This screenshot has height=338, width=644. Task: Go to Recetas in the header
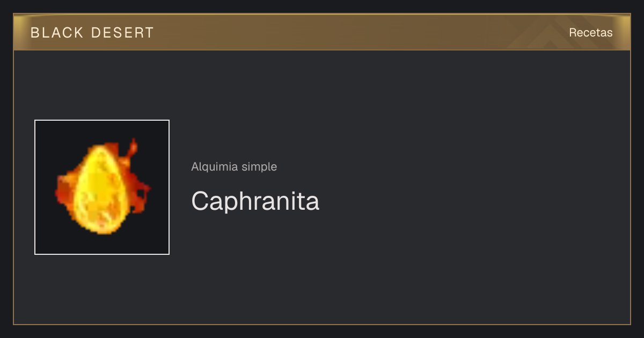[x=590, y=32]
